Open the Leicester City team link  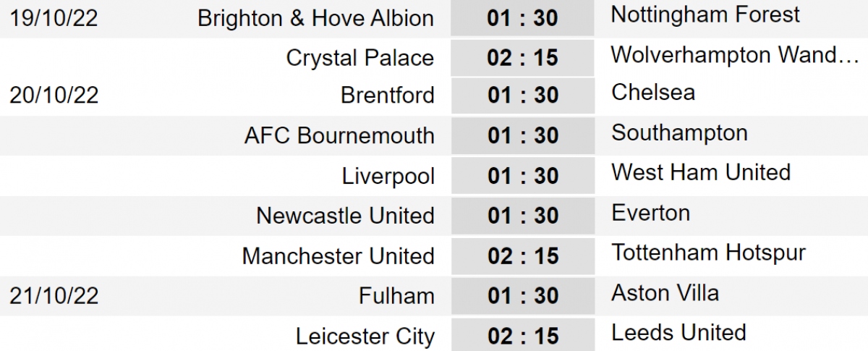tap(365, 337)
